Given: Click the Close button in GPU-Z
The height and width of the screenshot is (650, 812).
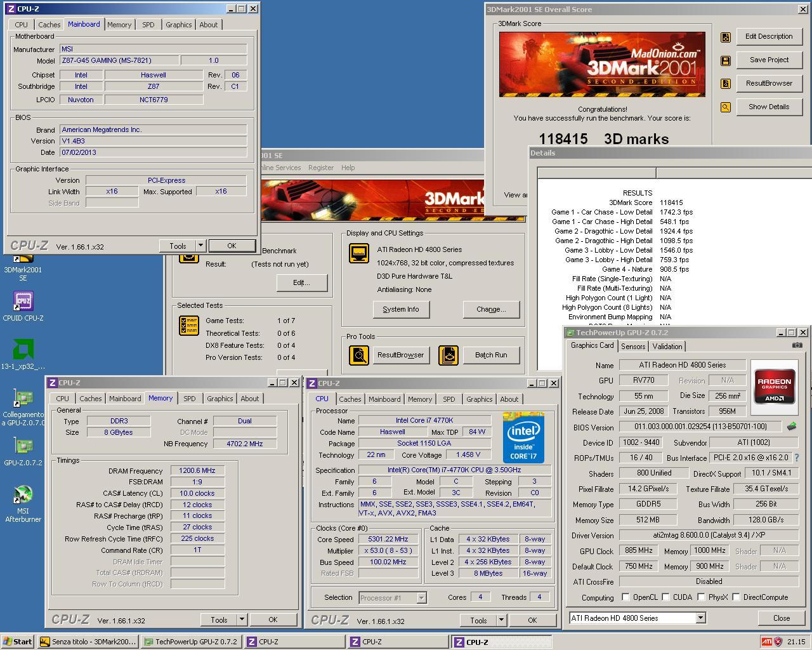Looking at the screenshot, I should (x=782, y=618).
